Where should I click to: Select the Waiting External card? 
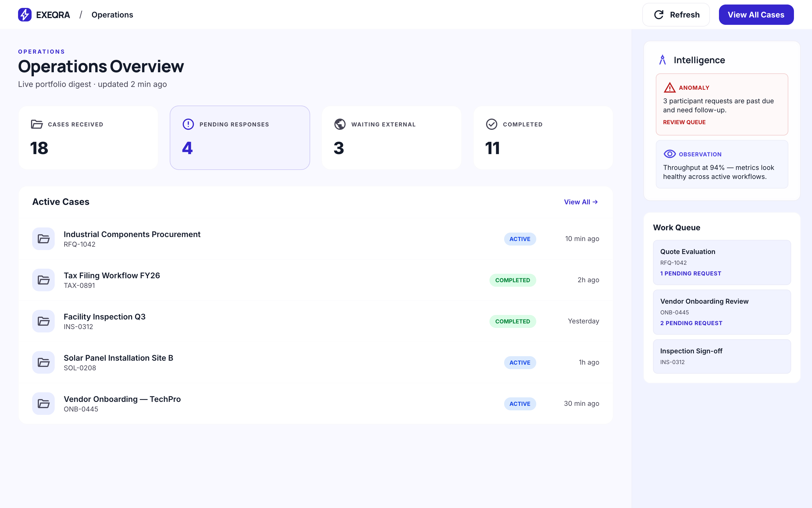tap(392, 138)
